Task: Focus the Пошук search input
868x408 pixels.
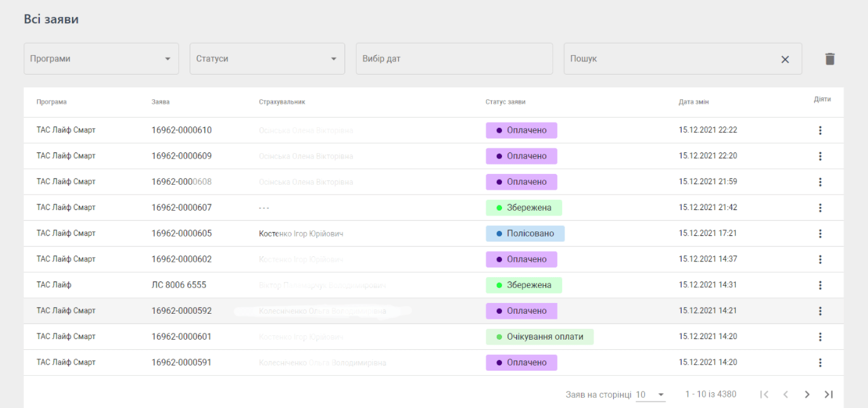Action: point(670,59)
